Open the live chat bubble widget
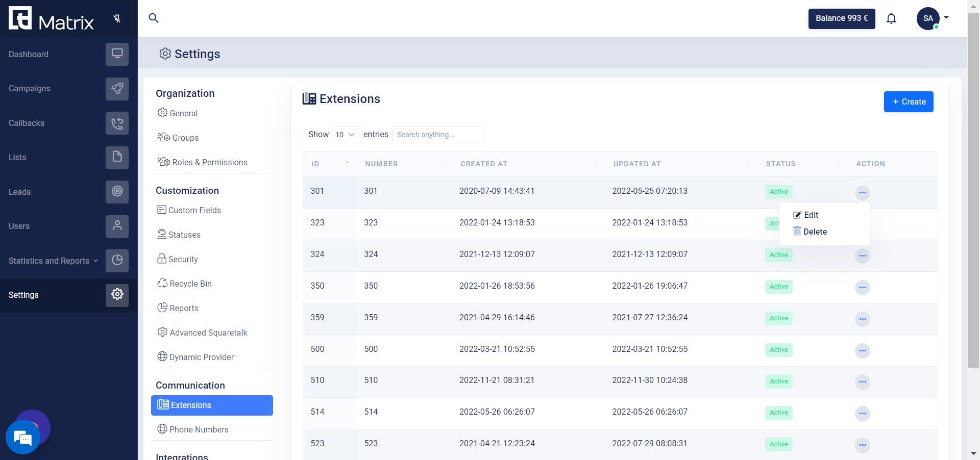This screenshot has width=980, height=460. [23, 437]
